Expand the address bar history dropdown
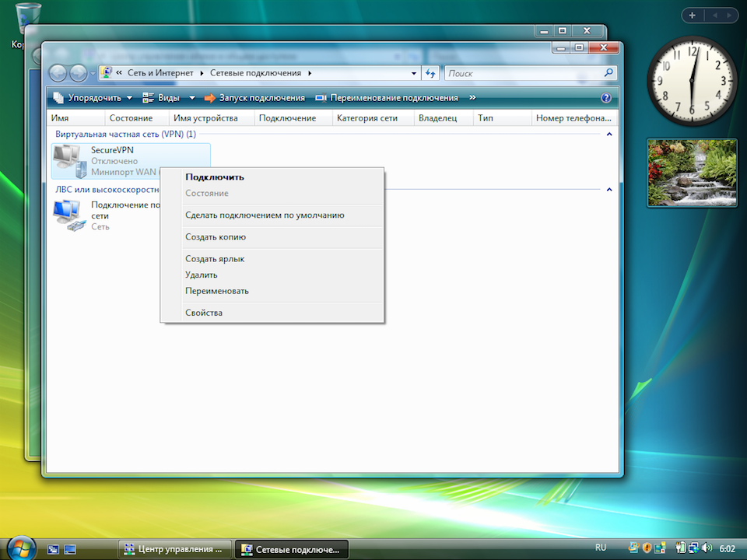This screenshot has height=560, width=747. pos(414,73)
